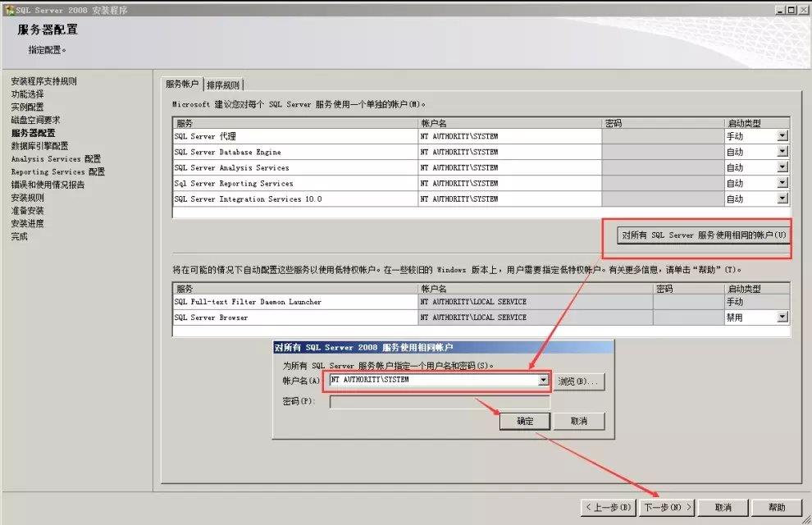Switch to the 排序规则 tab
Image resolution: width=812 pixels, height=525 pixels.
(x=223, y=84)
